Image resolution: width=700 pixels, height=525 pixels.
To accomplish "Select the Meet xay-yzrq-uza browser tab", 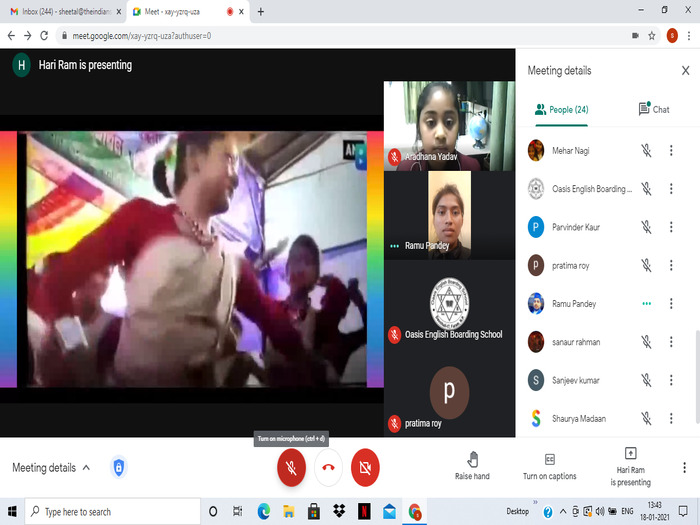I will point(183,12).
